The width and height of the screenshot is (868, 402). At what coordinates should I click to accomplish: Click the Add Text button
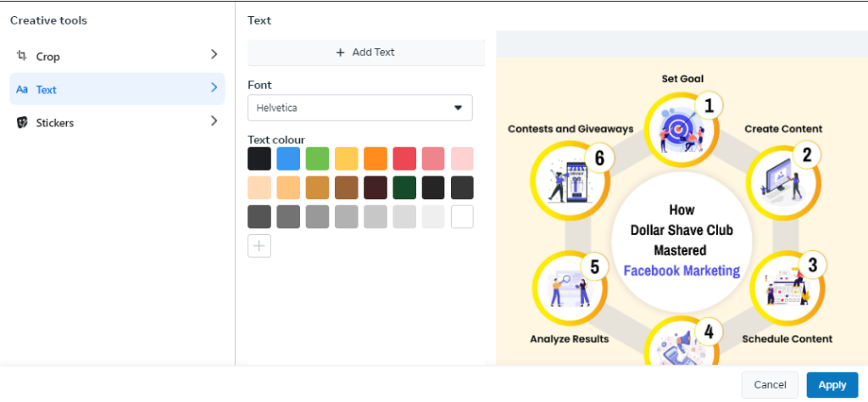[366, 53]
